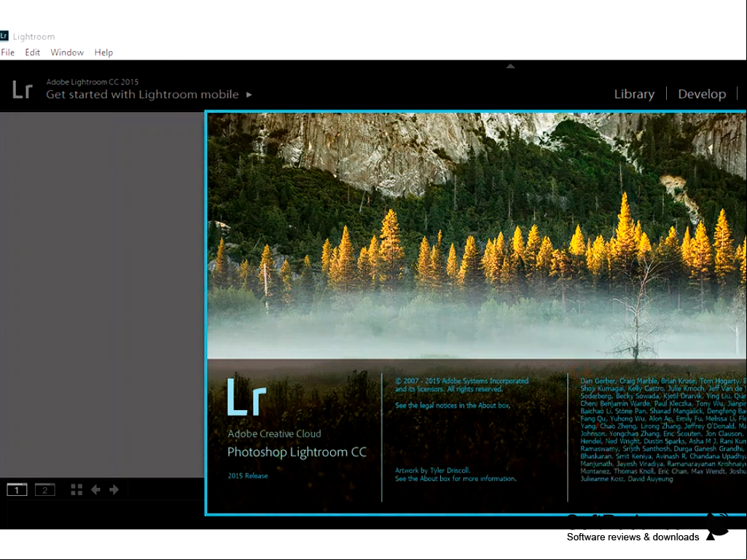Click "Artwork by Tyler Driscoll" text
The width and height of the screenshot is (747, 560).
tap(433, 470)
